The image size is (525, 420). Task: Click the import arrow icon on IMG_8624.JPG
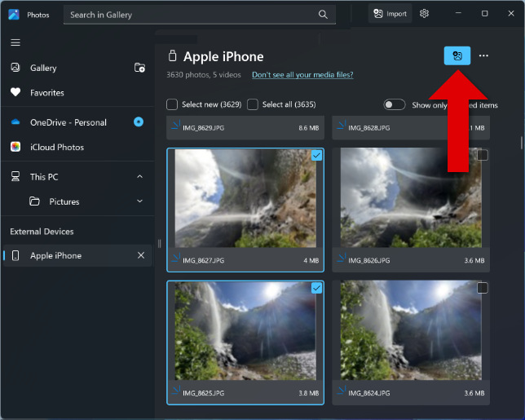342,390
